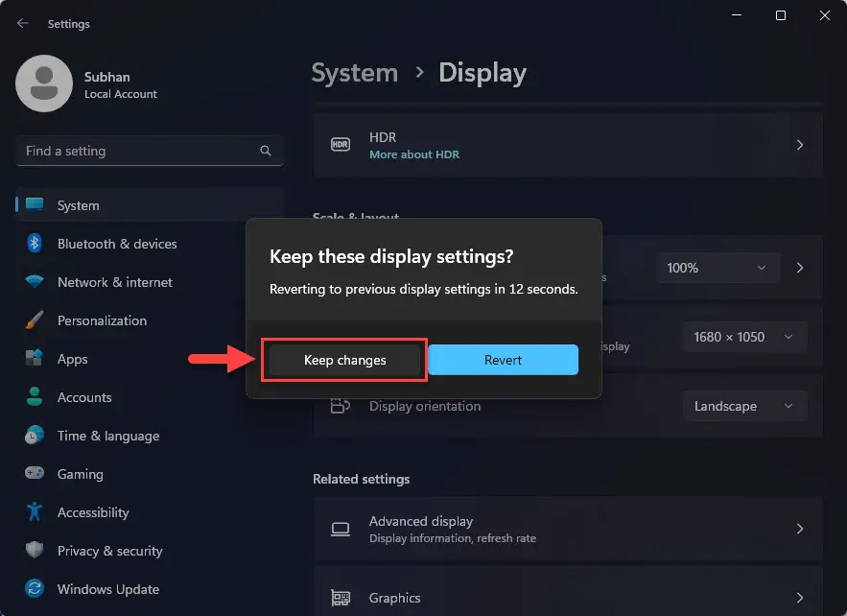The width and height of the screenshot is (847, 616).
Task: Click the Accessibility figure icon
Action: click(35, 511)
